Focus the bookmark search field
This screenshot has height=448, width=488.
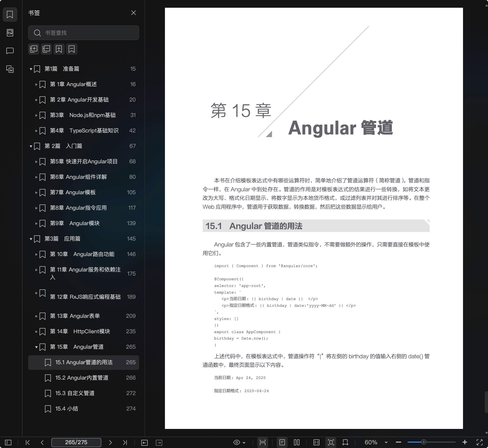pyautogui.click(x=83, y=33)
